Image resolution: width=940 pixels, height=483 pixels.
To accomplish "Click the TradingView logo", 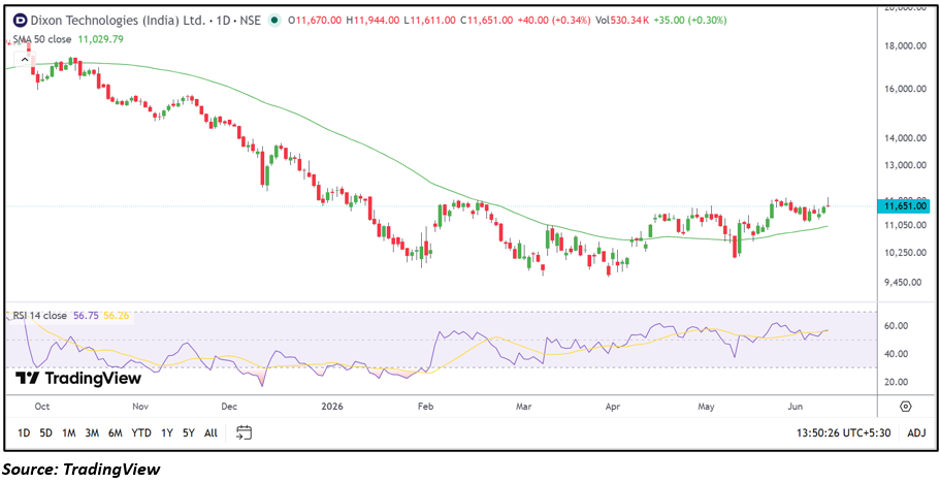I will [x=78, y=378].
